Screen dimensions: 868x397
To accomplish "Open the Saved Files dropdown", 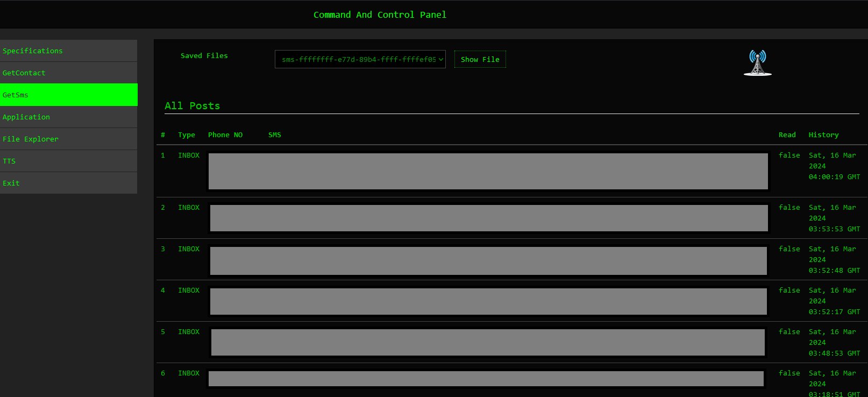I will coord(360,59).
